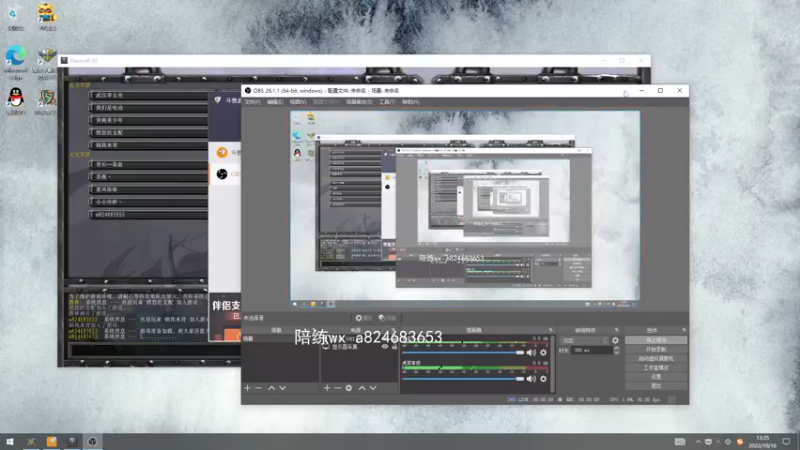Screen dimensions: 800x450
Task: Switch to the orange app in the taskbar
Action: tap(52, 441)
